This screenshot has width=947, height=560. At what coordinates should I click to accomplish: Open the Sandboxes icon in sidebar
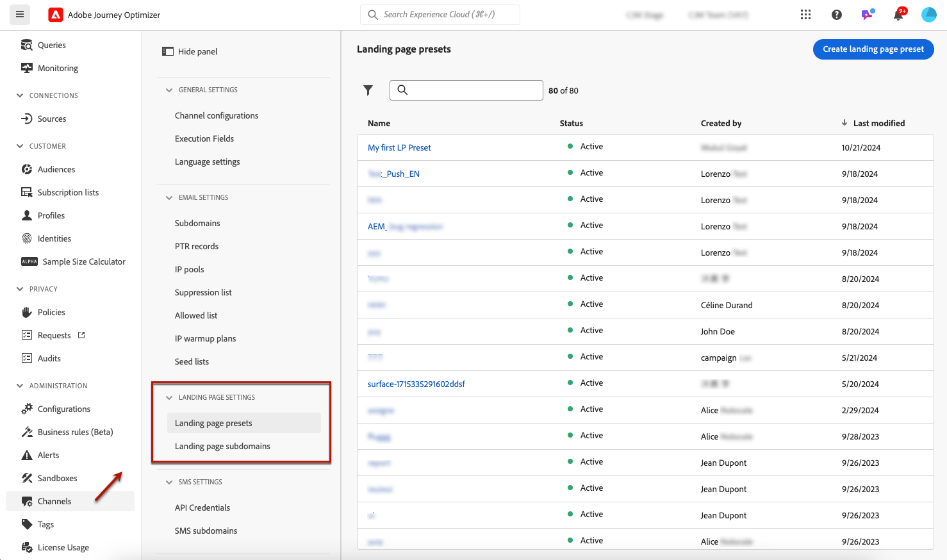click(27, 478)
